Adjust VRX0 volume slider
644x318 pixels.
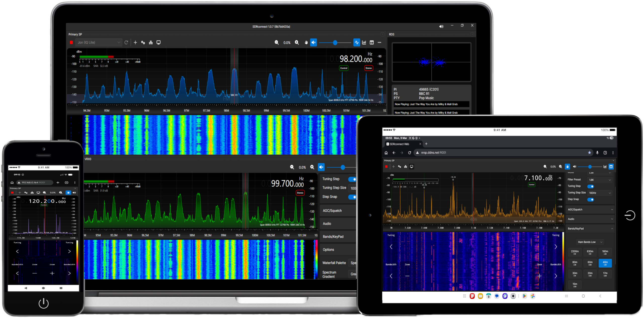341,167
